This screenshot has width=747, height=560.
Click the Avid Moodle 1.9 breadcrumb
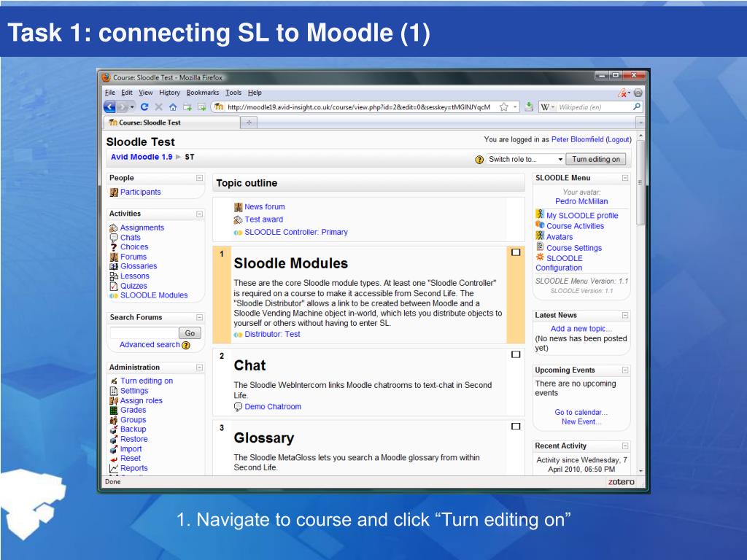pyautogui.click(x=142, y=157)
